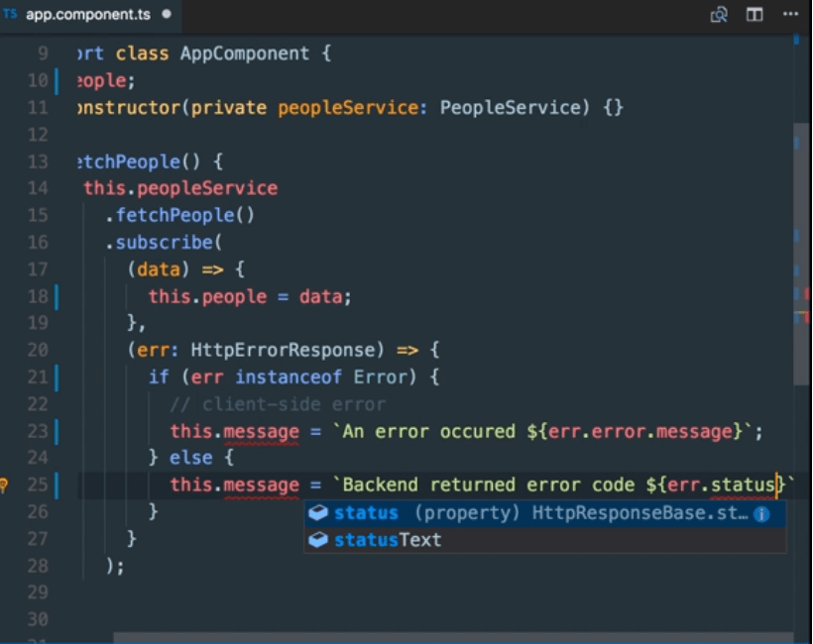Click '.fetchPeople()' call on line 15
813x644 pixels.
179,215
